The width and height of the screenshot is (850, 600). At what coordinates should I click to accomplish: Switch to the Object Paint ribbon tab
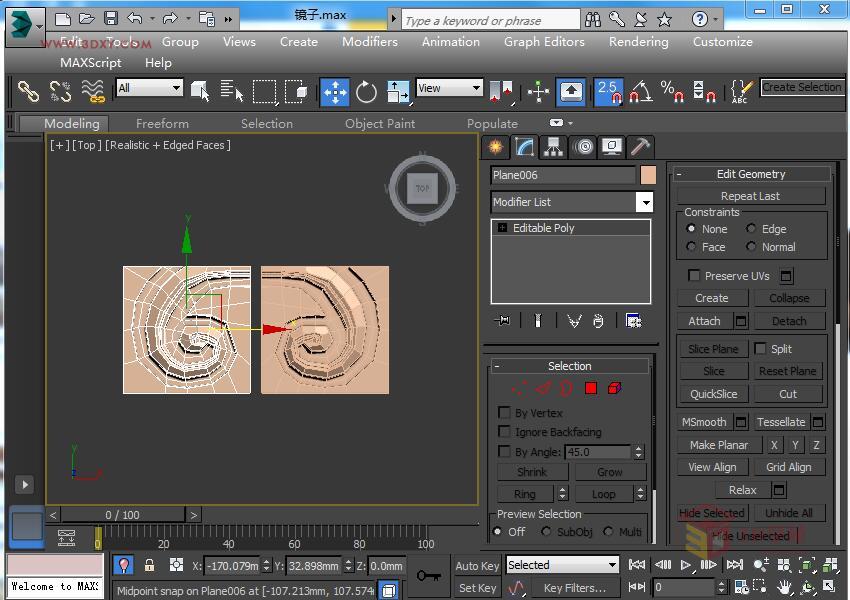tap(380, 123)
